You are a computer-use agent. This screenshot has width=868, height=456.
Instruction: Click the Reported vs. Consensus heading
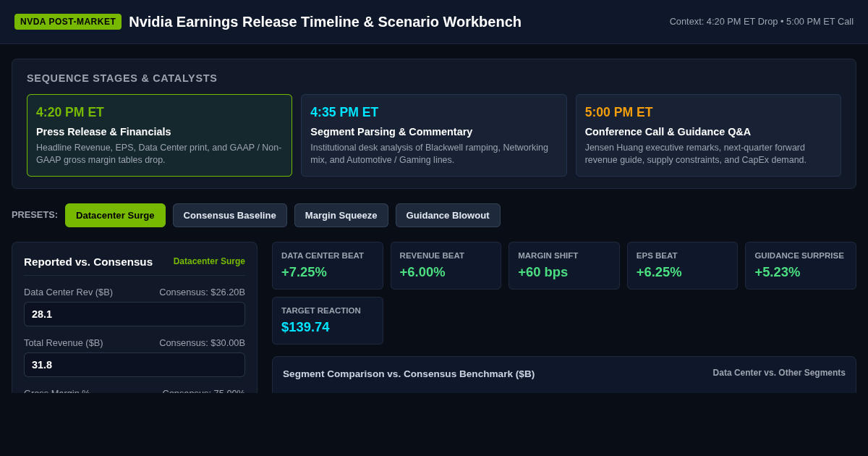pos(88,262)
